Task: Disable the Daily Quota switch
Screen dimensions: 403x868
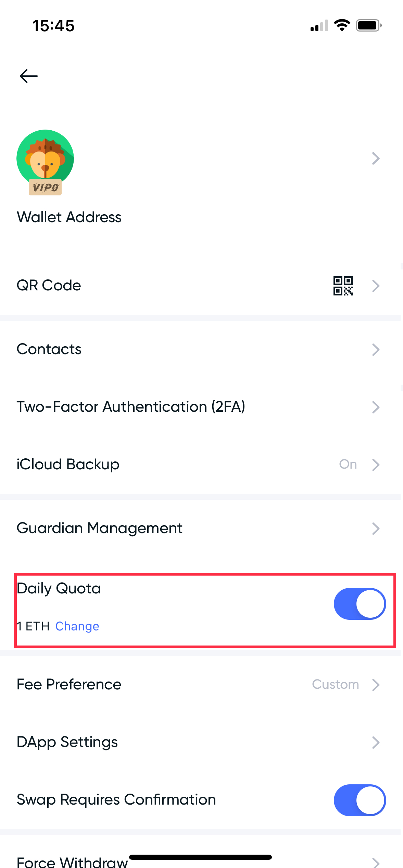Action: [x=360, y=604]
